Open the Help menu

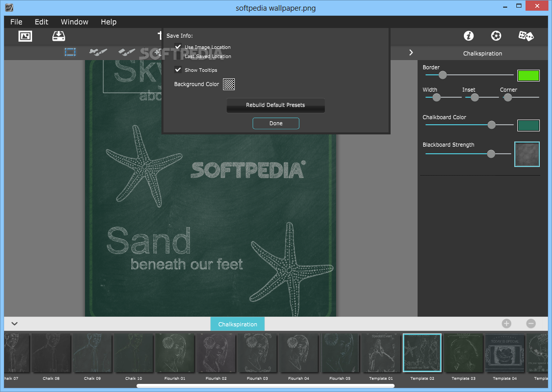pos(108,22)
